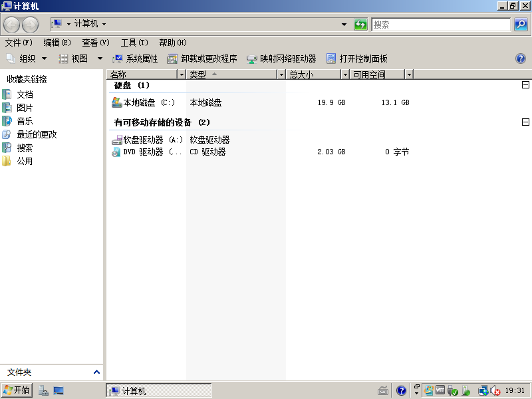The image size is (532, 399).
Task: Open dropdown arrow after 计算机 in address bar
Action: 104,24
